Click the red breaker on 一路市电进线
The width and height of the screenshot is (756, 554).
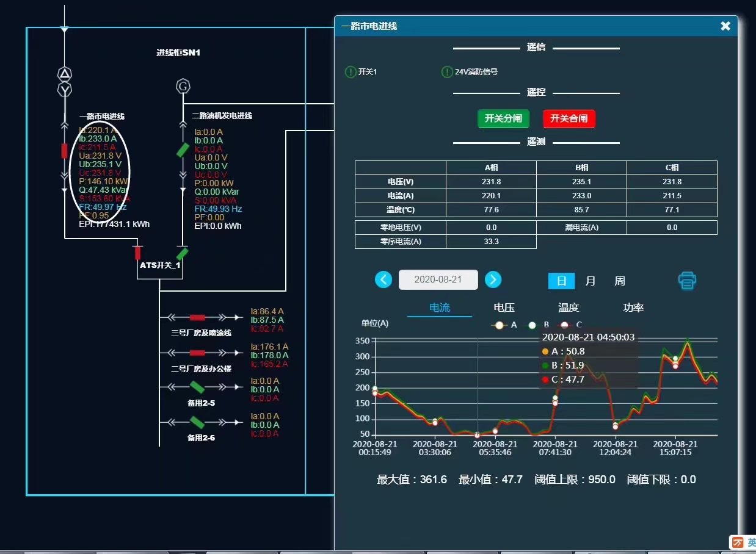point(64,151)
